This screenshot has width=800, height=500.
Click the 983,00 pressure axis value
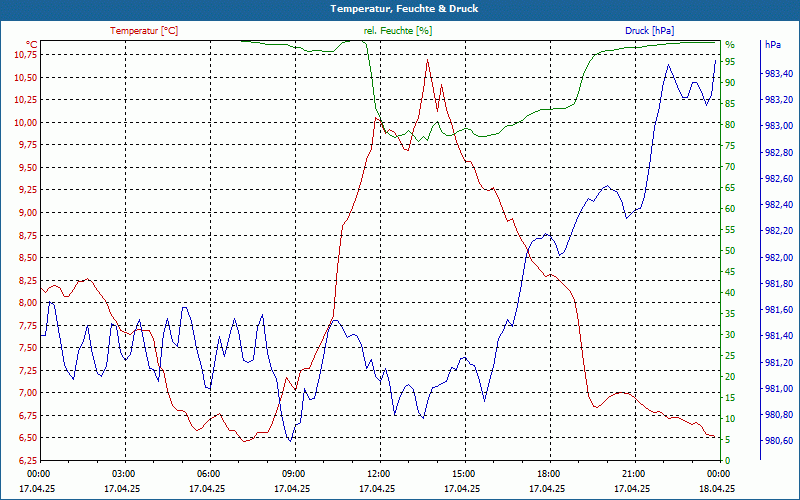[x=779, y=126]
